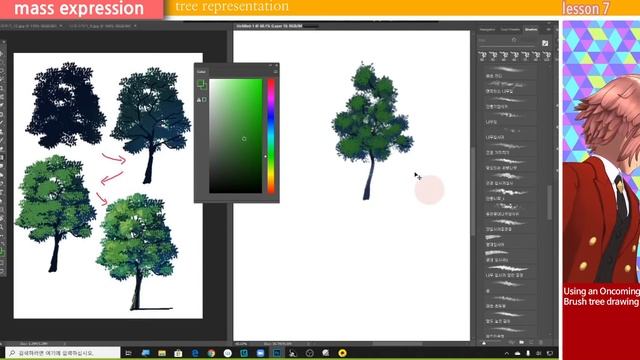The image size is (640, 360).
Task: Switch to the second reference document tab
Action: click(x=103, y=26)
